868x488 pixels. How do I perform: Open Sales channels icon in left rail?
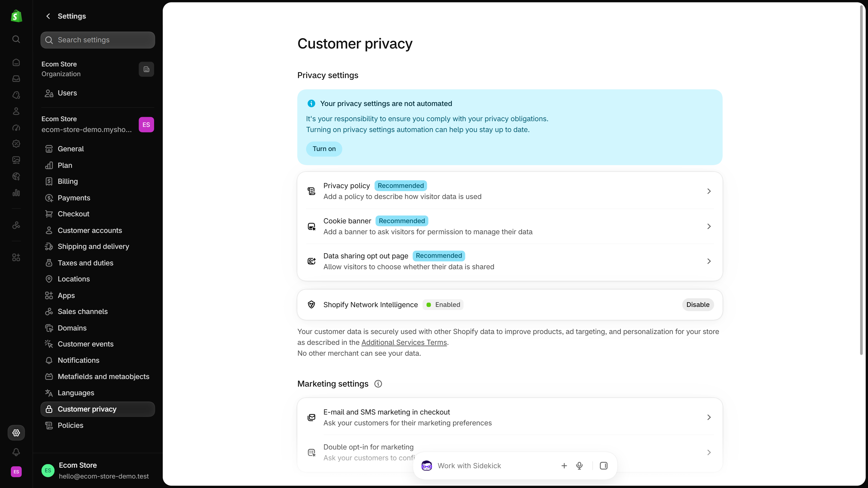click(16, 225)
